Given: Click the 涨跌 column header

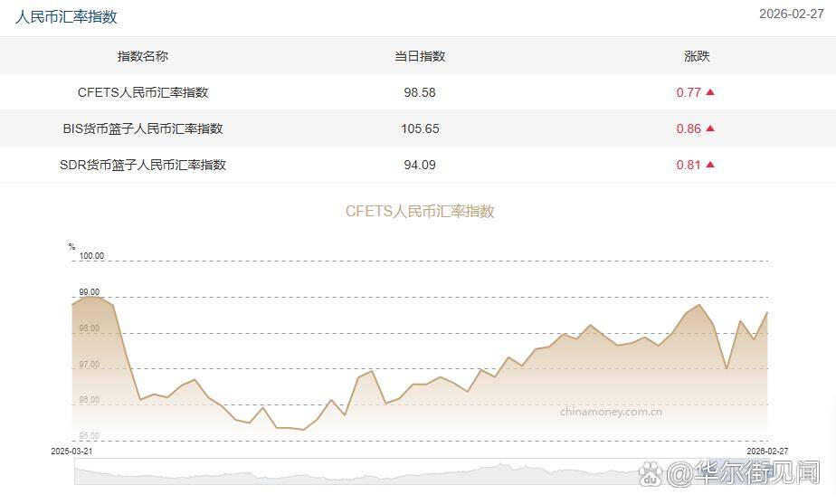Looking at the screenshot, I should tap(696, 56).
